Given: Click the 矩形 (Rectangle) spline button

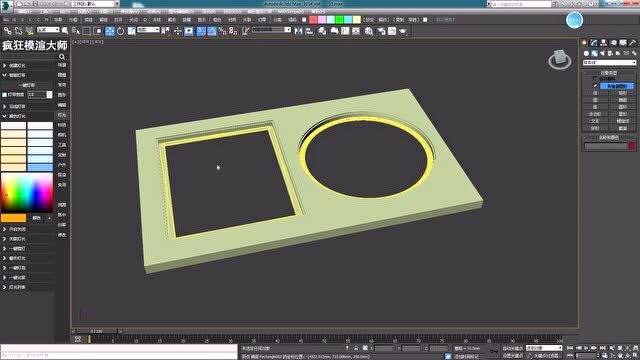Looking at the screenshot, I should [x=622, y=93].
